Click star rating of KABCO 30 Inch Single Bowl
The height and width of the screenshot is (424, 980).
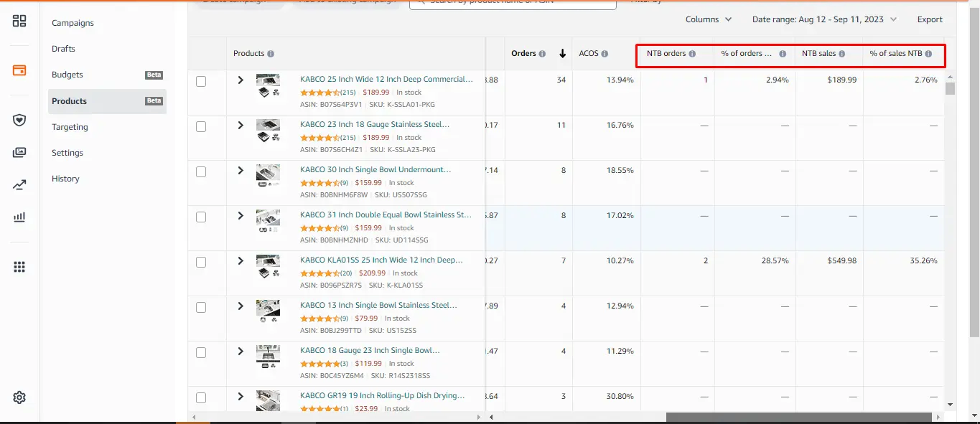[x=320, y=183]
